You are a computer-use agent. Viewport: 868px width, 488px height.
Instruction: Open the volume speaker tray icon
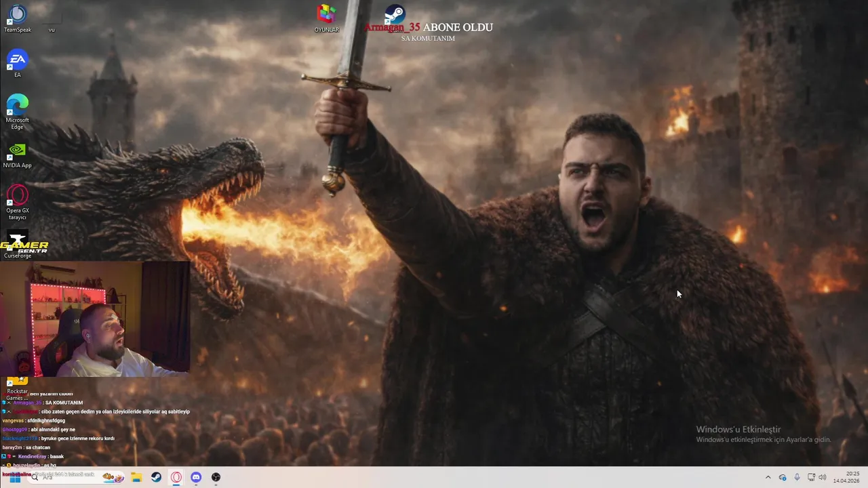pos(823,477)
